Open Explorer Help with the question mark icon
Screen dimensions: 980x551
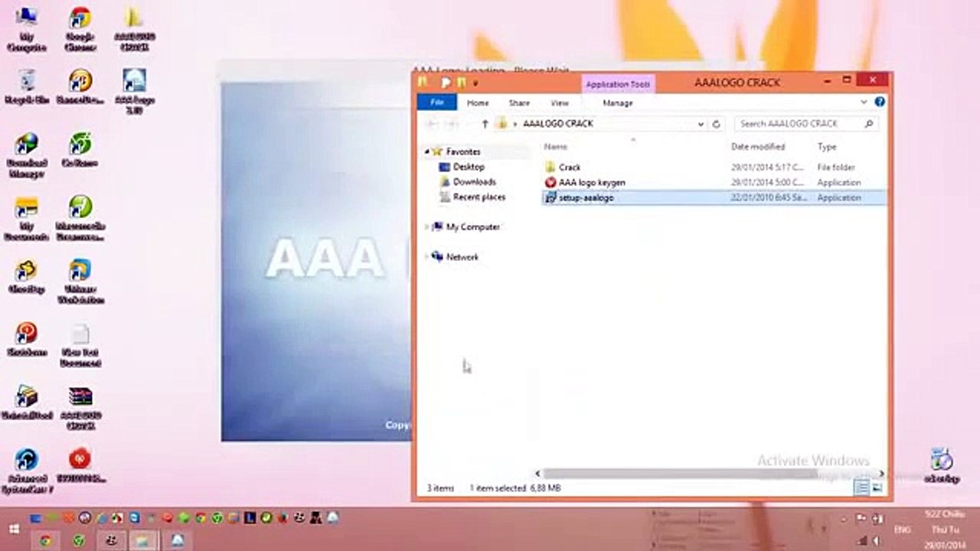click(880, 102)
